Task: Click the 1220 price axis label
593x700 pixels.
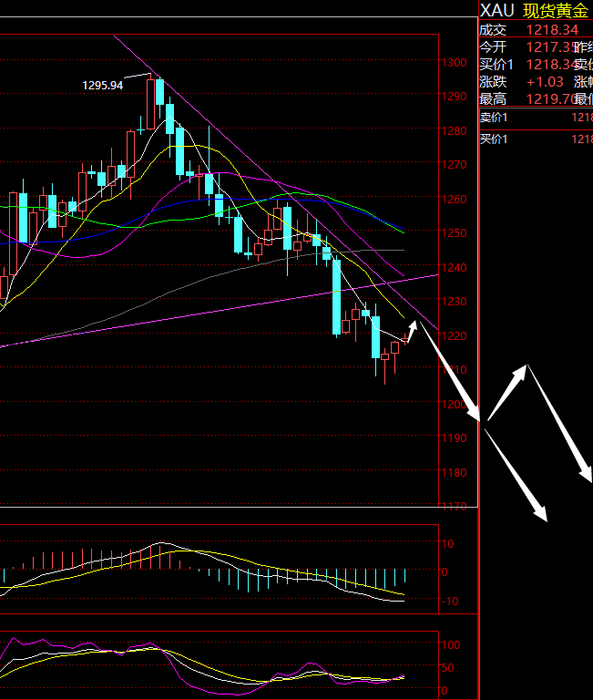Action: pos(455,335)
